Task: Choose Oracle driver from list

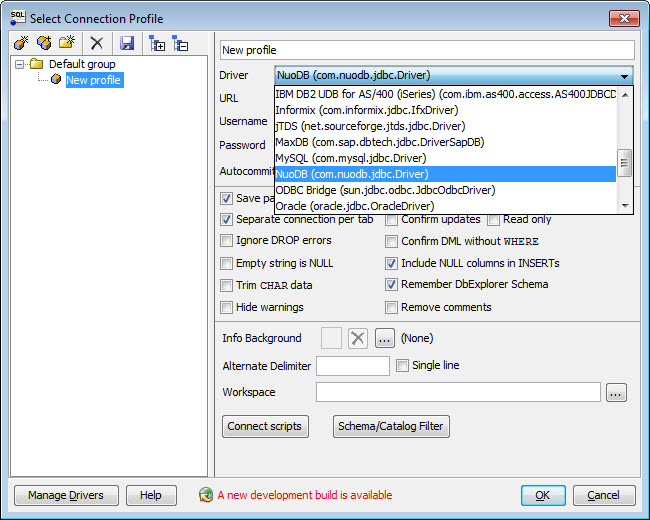Action: [x=446, y=206]
